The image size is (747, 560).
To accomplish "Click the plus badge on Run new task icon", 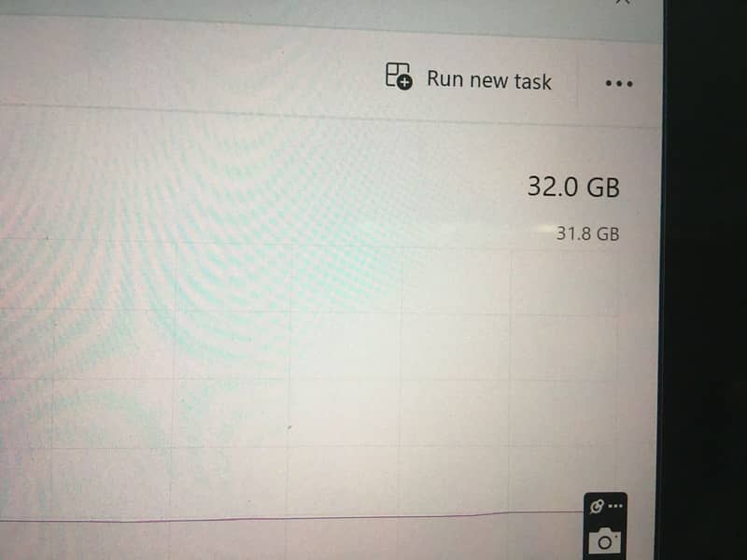I will 404,83.
